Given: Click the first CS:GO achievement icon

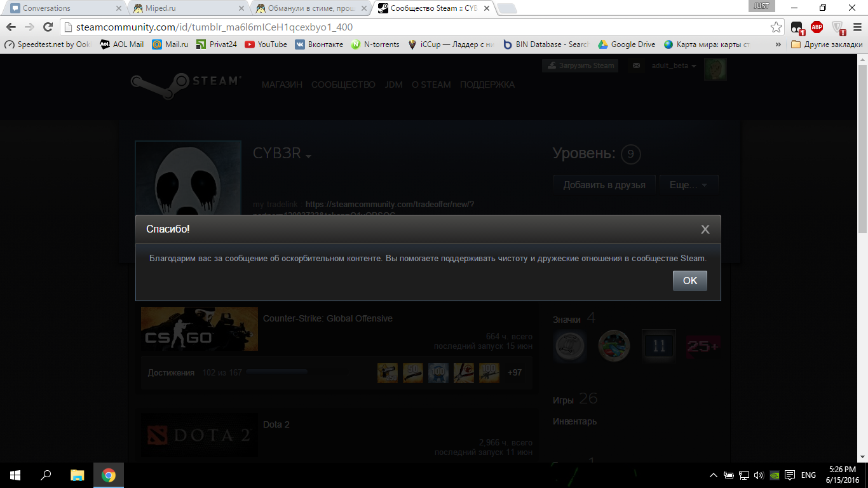Looking at the screenshot, I should [388, 372].
